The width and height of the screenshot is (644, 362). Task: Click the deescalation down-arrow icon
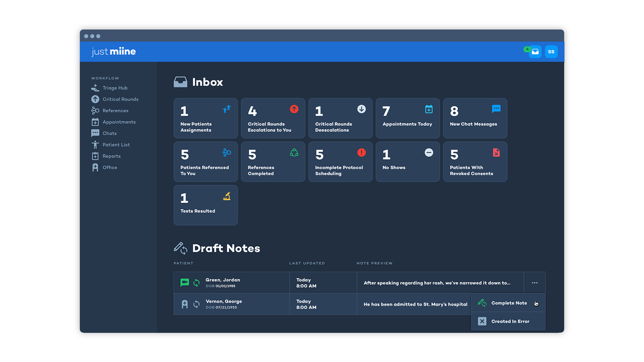362,109
